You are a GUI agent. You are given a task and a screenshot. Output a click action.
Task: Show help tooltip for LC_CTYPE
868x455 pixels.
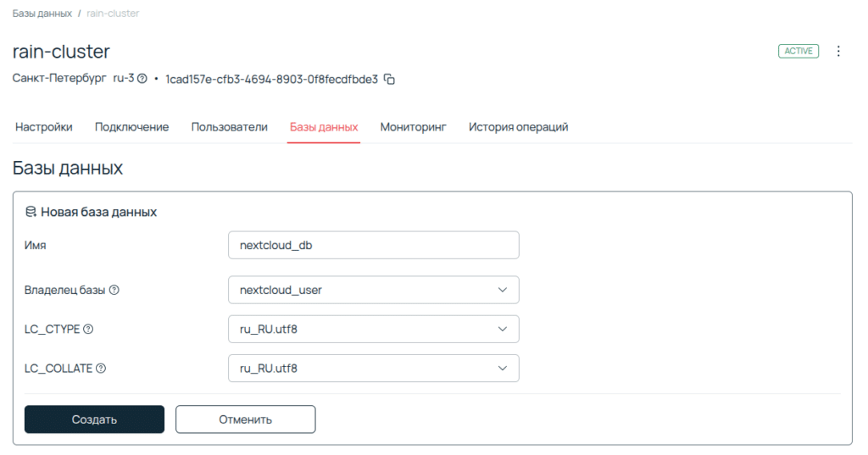[x=88, y=329]
